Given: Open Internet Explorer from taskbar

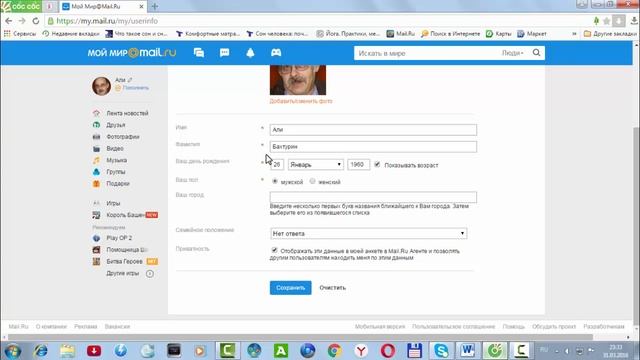Looking at the screenshot, I should pos(40,351).
